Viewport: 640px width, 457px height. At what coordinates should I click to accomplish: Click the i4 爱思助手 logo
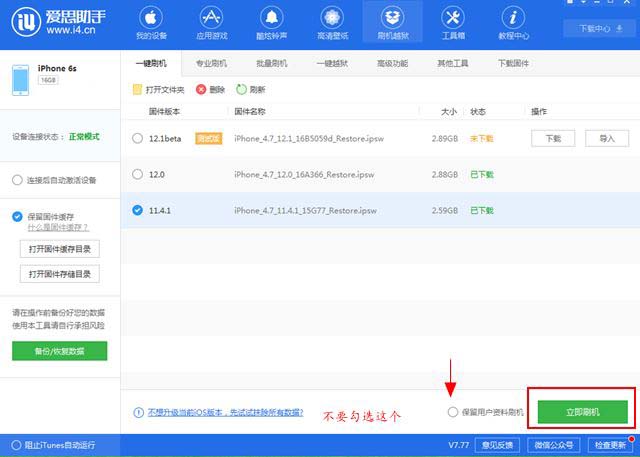(x=58, y=22)
